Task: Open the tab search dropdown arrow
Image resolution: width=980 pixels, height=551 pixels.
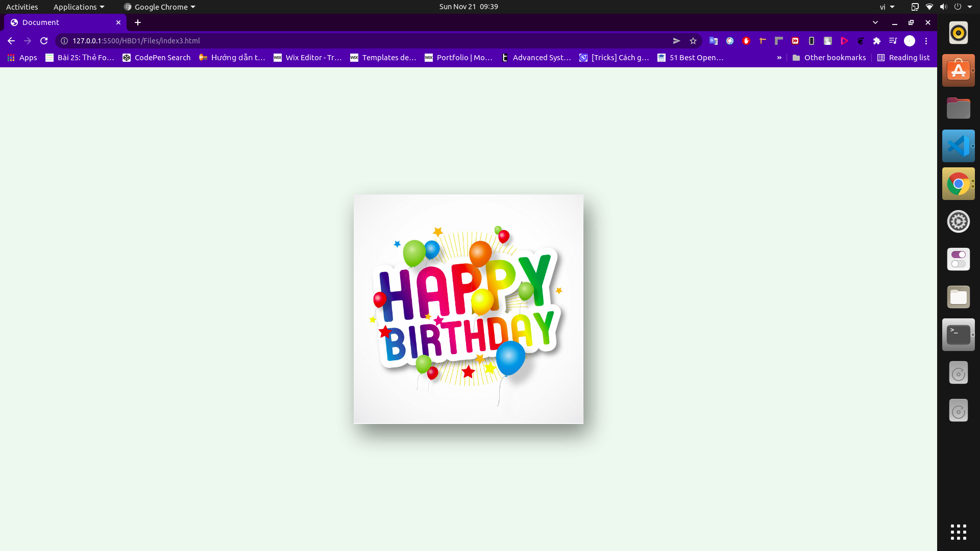Action: click(875, 22)
